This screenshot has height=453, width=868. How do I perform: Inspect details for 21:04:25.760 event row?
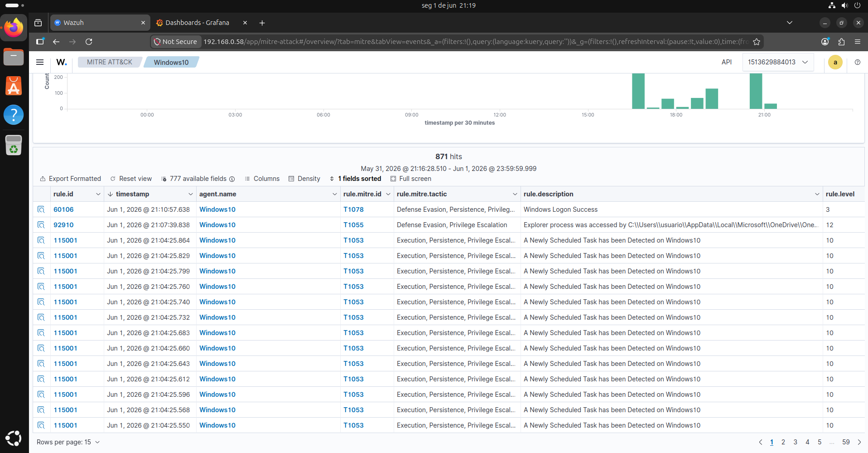point(41,287)
